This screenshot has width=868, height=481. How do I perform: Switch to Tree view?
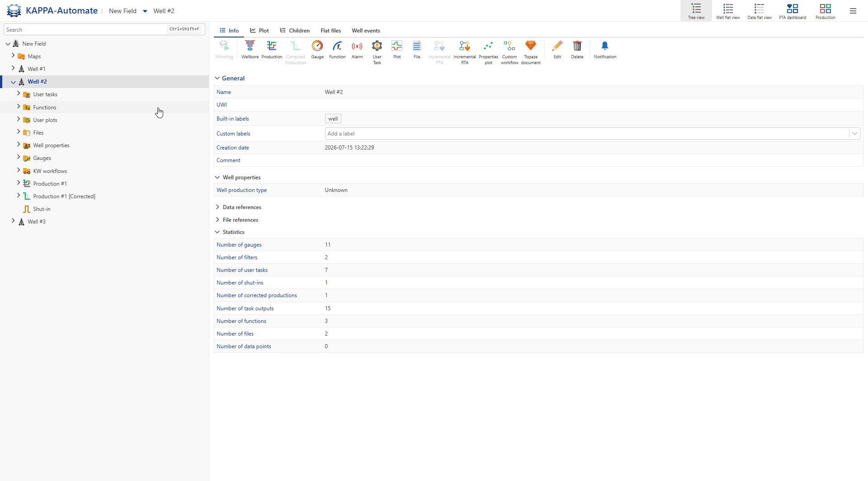(x=696, y=11)
